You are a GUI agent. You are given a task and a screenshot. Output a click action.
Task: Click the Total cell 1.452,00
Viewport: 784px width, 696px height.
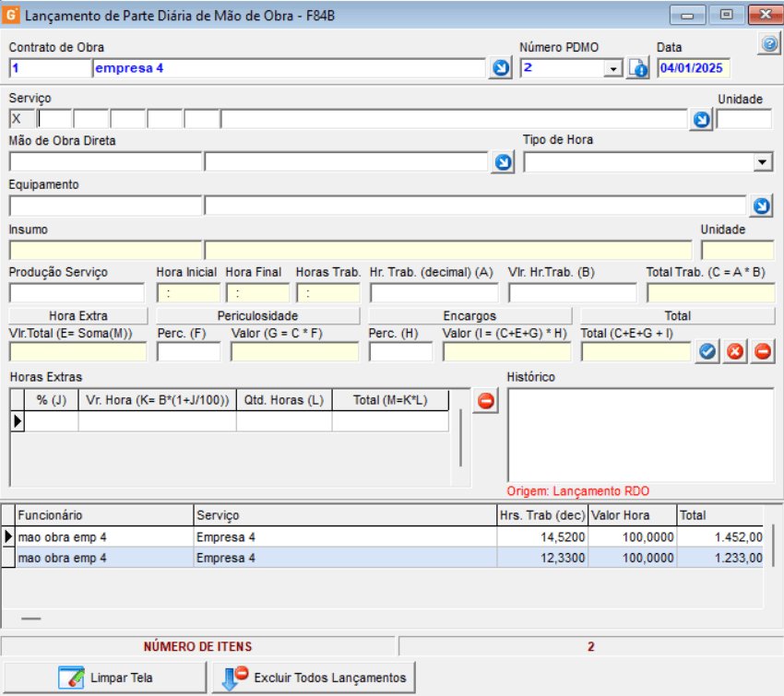pos(720,537)
